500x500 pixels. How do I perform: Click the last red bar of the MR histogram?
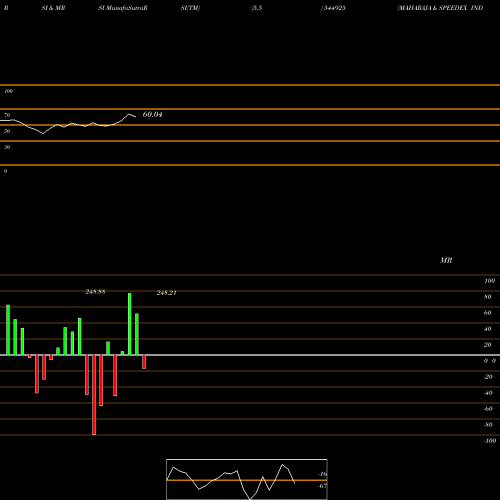coord(144,362)
